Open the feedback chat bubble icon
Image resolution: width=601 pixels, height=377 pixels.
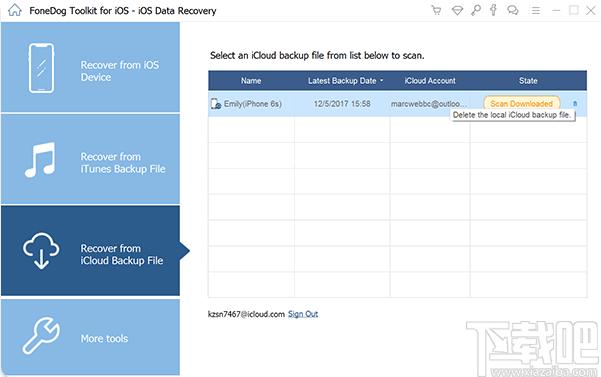click(513, 10)
